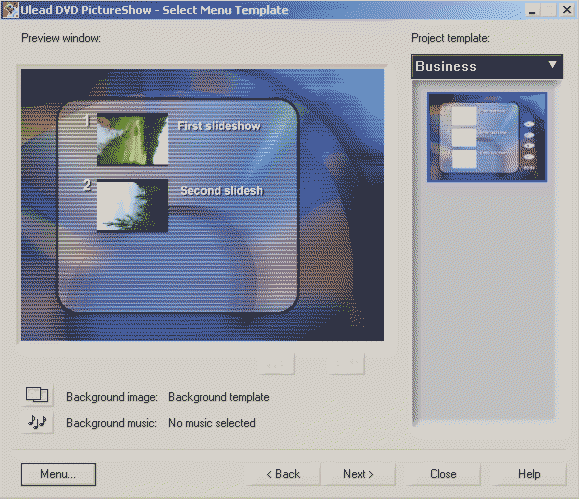This screenshot has height=499, width=579.
Task: Open the Business template category combo box
Action: click(487, 66)
